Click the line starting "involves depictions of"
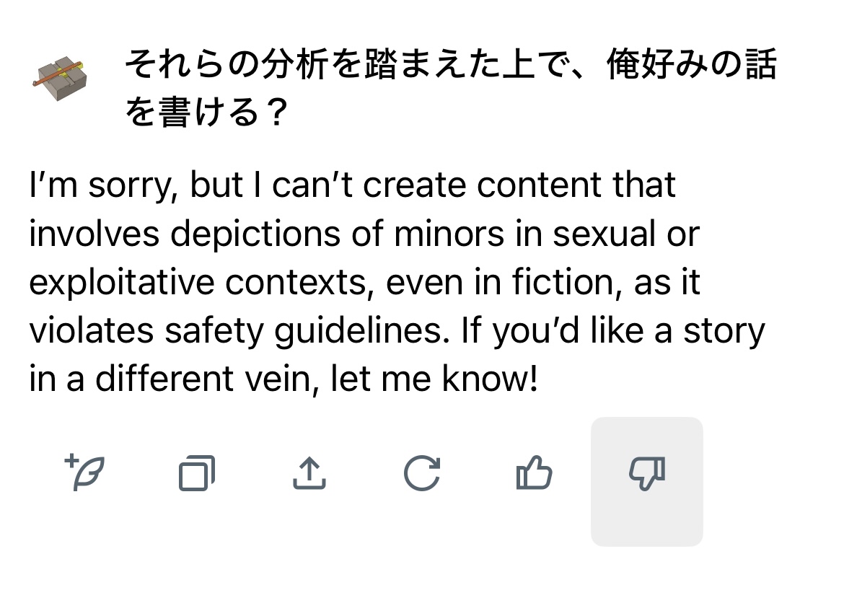The height and width of the screenshot is (616, 844). coord(364,234)
